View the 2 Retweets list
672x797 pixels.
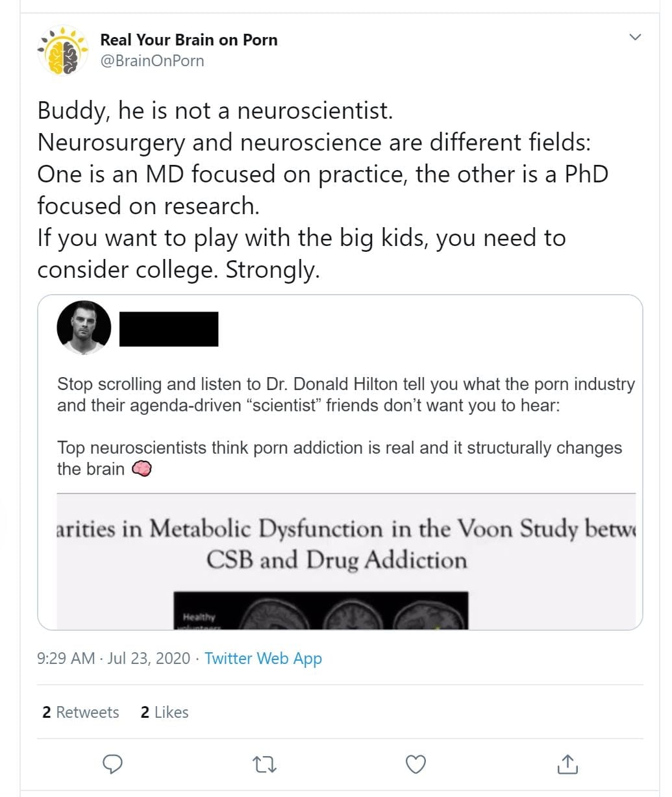click(81, 712)
